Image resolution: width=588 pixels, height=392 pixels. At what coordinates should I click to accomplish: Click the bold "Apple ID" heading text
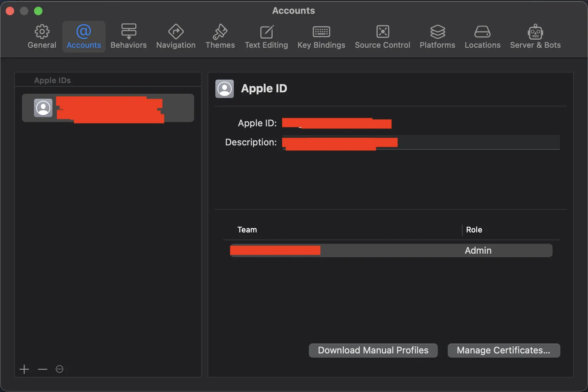[x=264, y=88]
